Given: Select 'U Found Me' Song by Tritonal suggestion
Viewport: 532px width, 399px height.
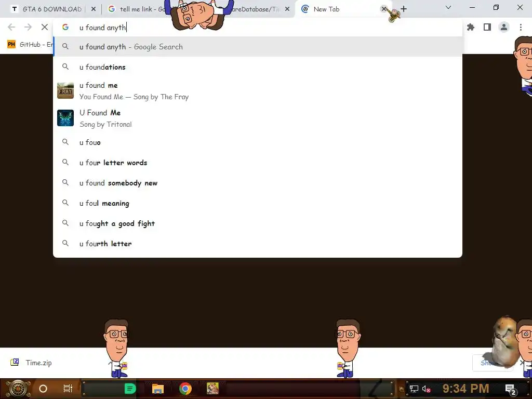Looking at the screenshot, I should (258, 118).
